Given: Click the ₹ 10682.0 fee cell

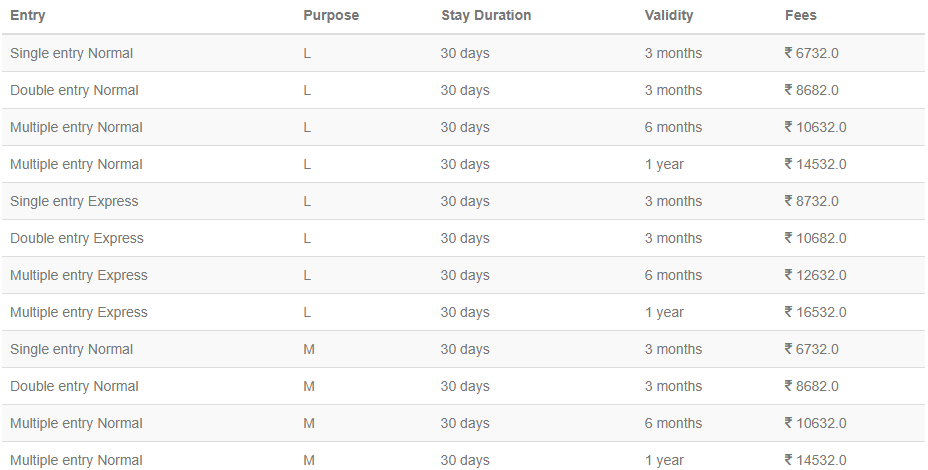Looking at the screenshot, I should click(816, 239).
